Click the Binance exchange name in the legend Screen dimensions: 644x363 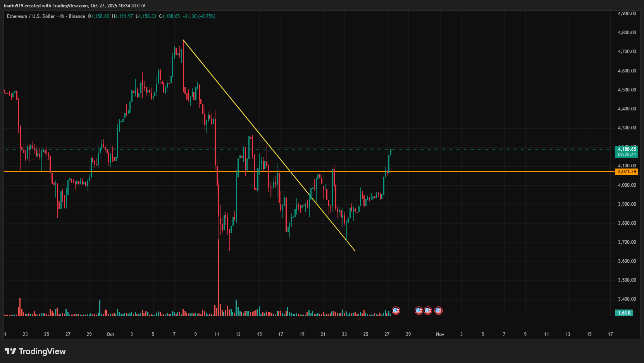77,16
